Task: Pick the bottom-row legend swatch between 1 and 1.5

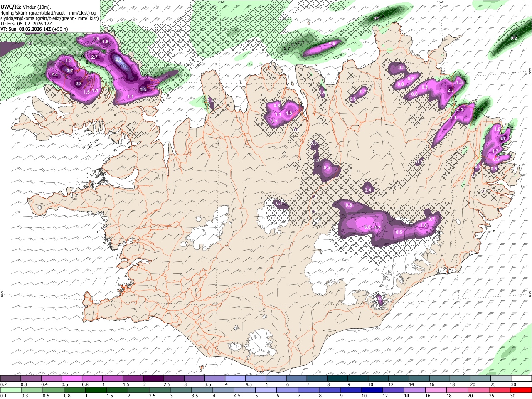Action: 96,390
